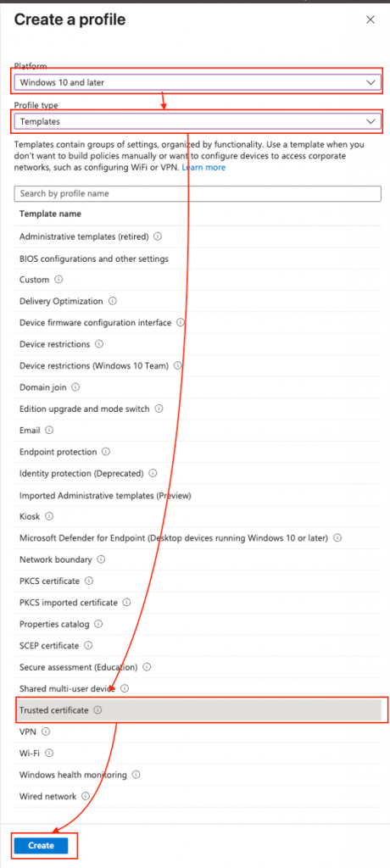The height and width of the screenshot is (868, 390).
Task: Click info icon next to Custom template
Action: 58,280
